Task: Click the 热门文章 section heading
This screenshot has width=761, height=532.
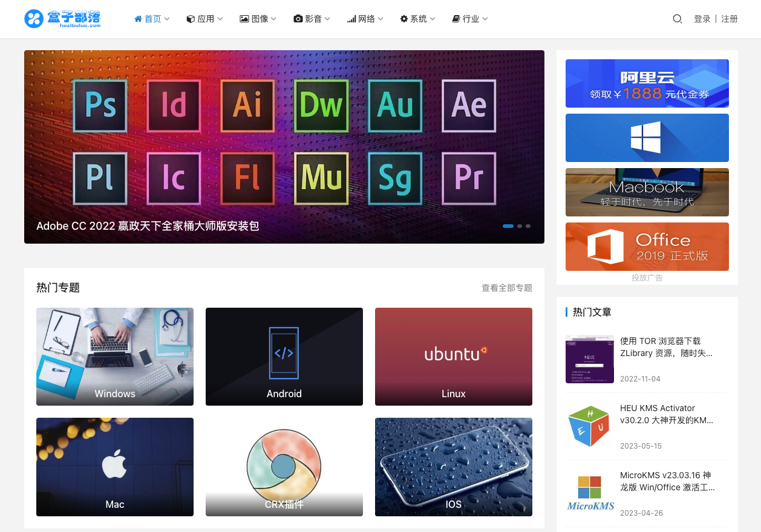Action: point(592,312)
